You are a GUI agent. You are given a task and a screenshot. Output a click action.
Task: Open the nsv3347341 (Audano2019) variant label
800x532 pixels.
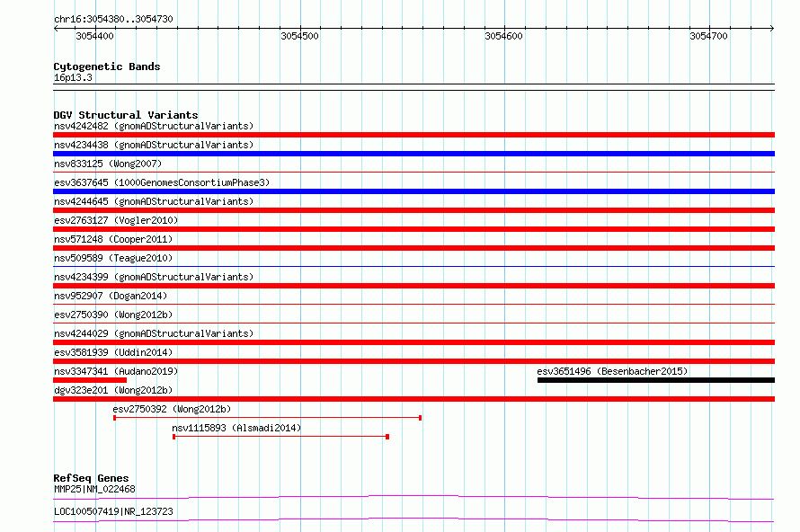[116, 371]
